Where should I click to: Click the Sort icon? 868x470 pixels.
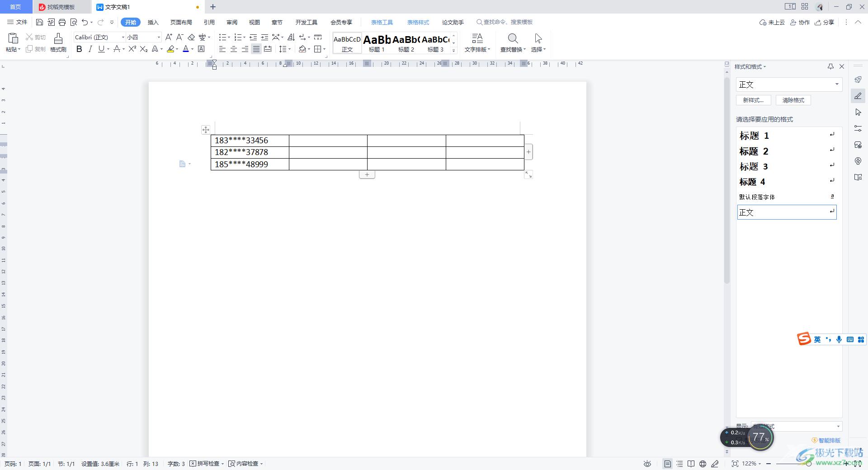[x=291, y=37]
